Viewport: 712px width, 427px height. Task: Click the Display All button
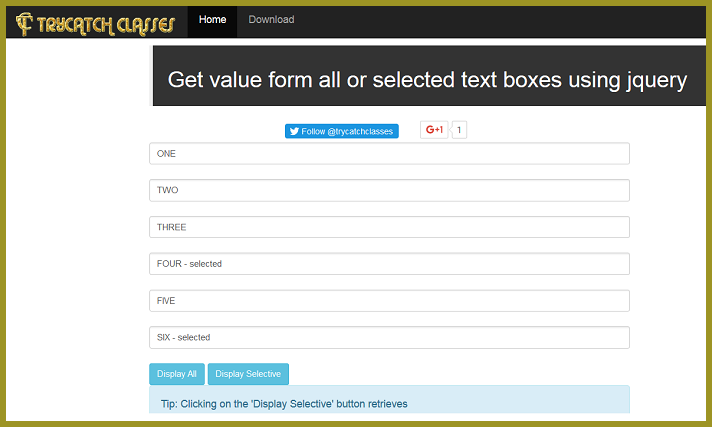[x=177, y=374]
